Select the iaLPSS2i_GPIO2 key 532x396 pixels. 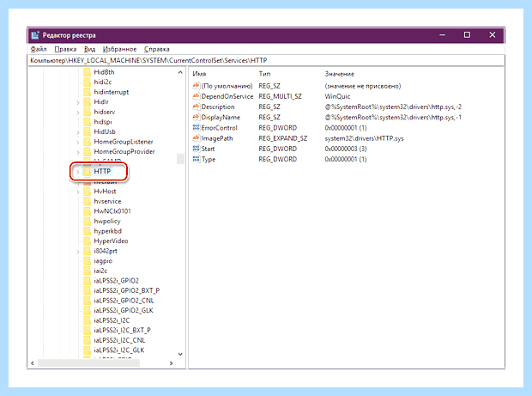pos(116,281)
